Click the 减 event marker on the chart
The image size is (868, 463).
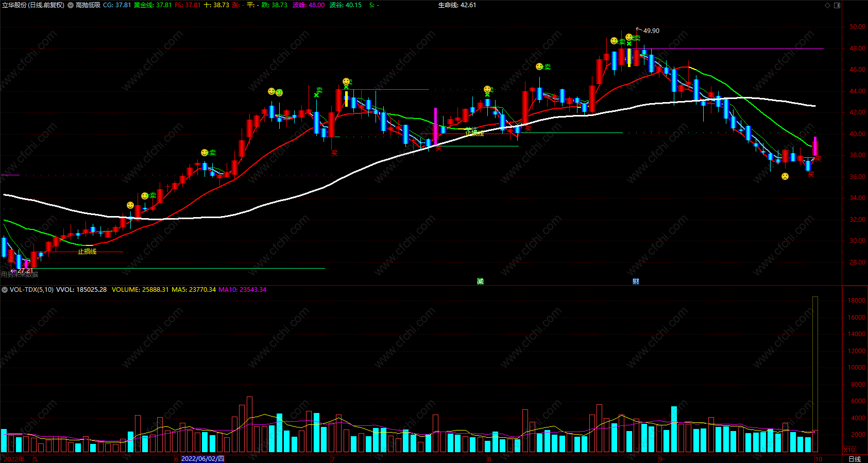(480, 281)
